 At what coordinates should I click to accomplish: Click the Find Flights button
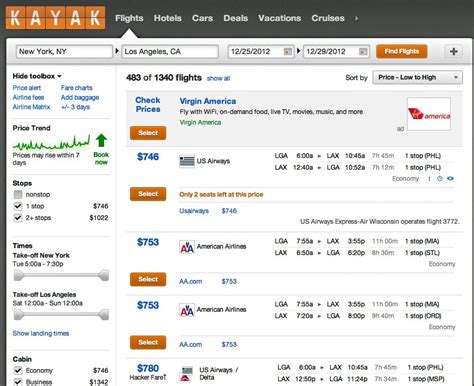pos(402,51)
